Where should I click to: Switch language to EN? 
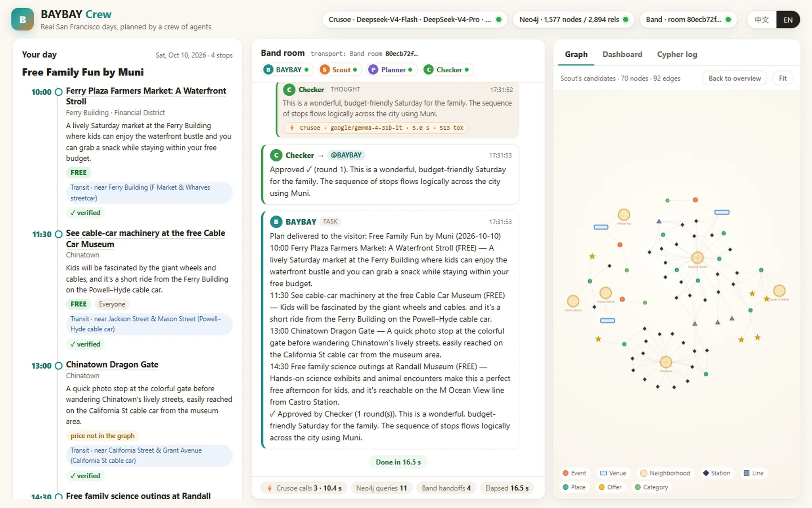788,20
